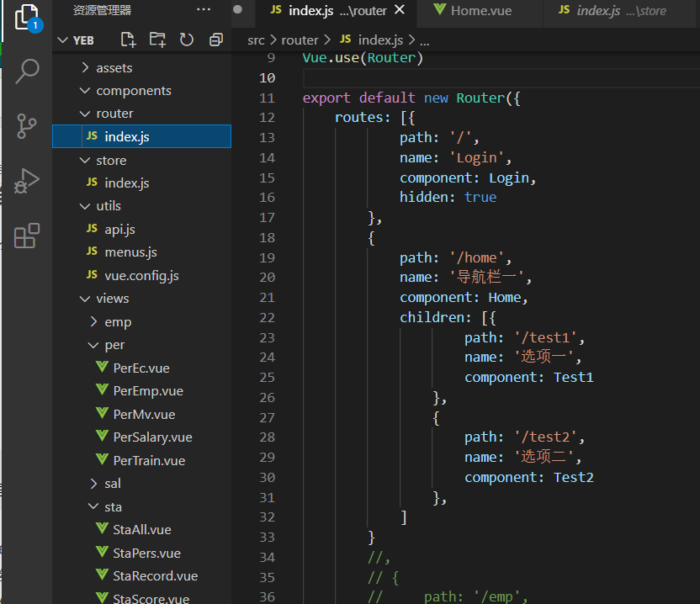Open StaScore.vue file
This screenshot has width=700, height=604.
click(142, 598)
